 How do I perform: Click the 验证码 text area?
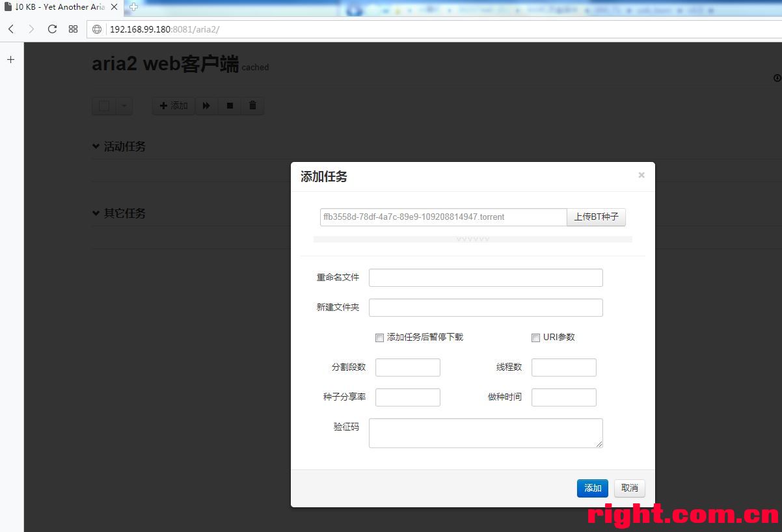tap(486, 433)
